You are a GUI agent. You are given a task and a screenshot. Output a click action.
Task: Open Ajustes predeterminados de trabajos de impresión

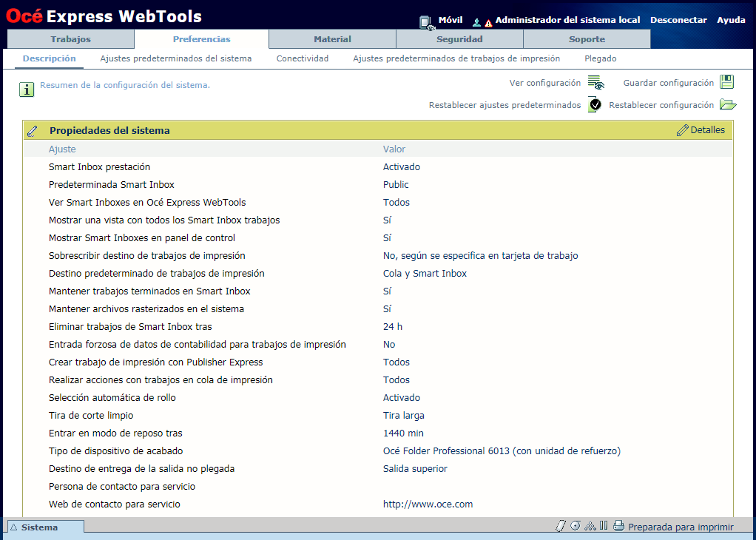pyautogui.click(x=456, y=58)
